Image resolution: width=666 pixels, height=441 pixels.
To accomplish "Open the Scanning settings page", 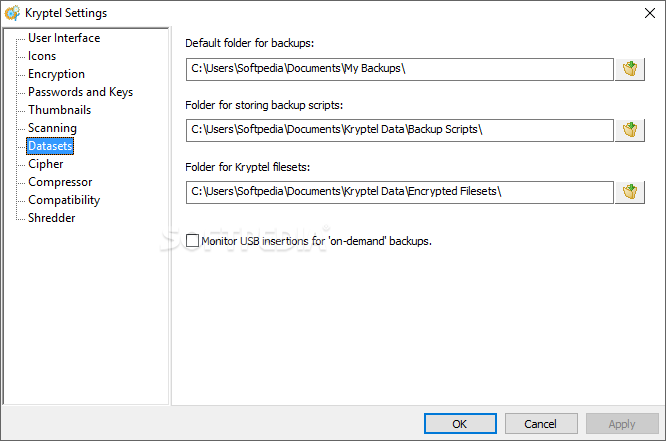I will 52,128.
